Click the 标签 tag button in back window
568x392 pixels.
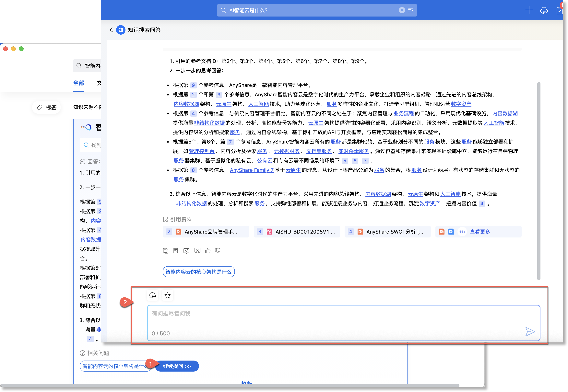[x=46, y=107]
